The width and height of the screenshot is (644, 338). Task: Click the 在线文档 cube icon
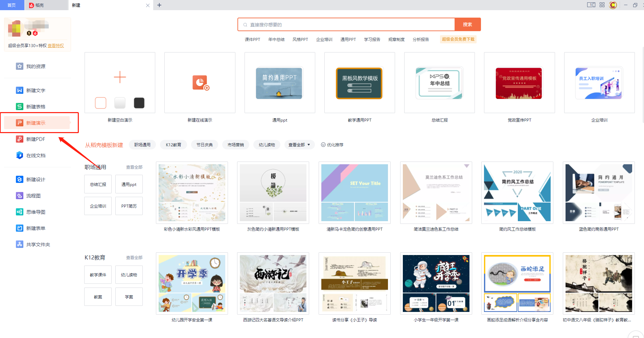[20, 155]
